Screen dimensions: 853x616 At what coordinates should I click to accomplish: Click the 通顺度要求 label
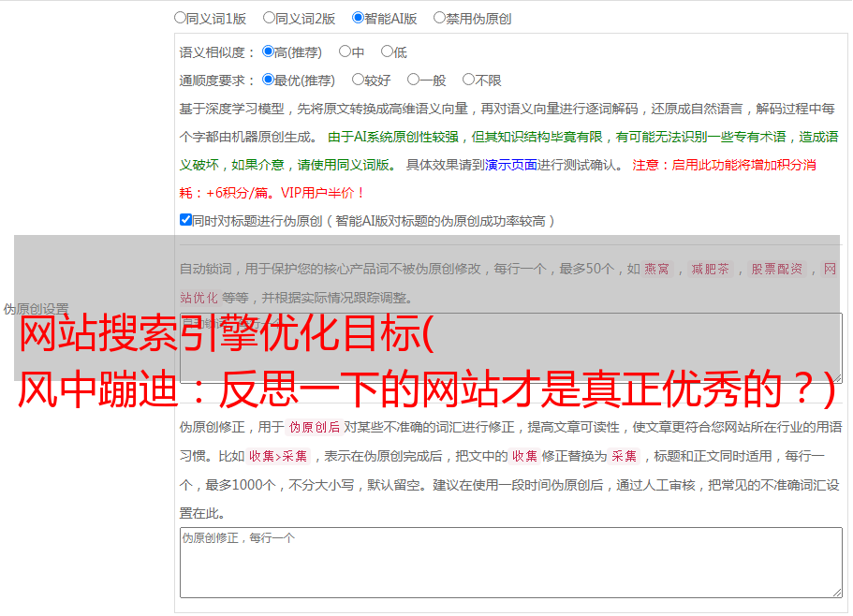click(x=217, y=81)
